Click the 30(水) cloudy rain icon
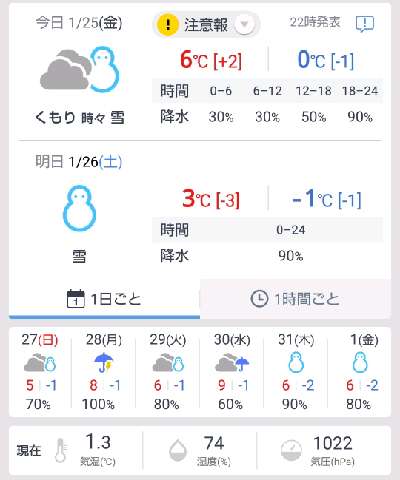The height and width of the screenshot is (480, 400). [x=232, y=363]
